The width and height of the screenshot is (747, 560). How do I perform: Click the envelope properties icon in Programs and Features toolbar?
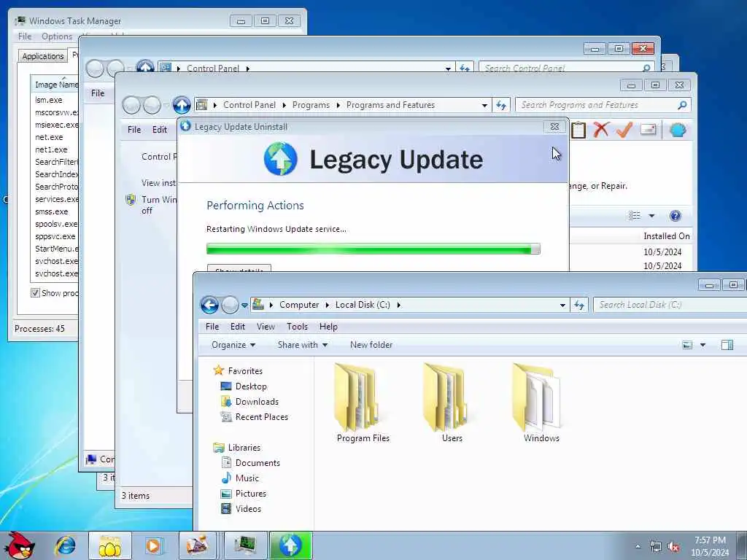click(649, 129)
